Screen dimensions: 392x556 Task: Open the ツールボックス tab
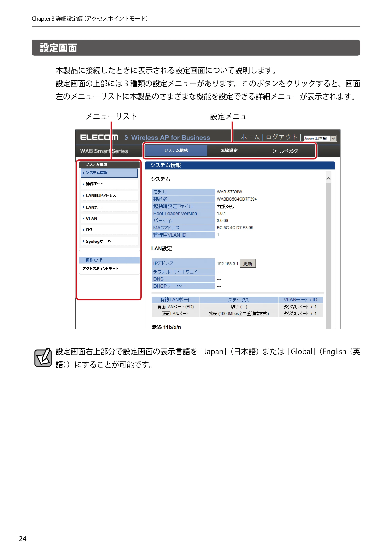(x=285, y=151)
